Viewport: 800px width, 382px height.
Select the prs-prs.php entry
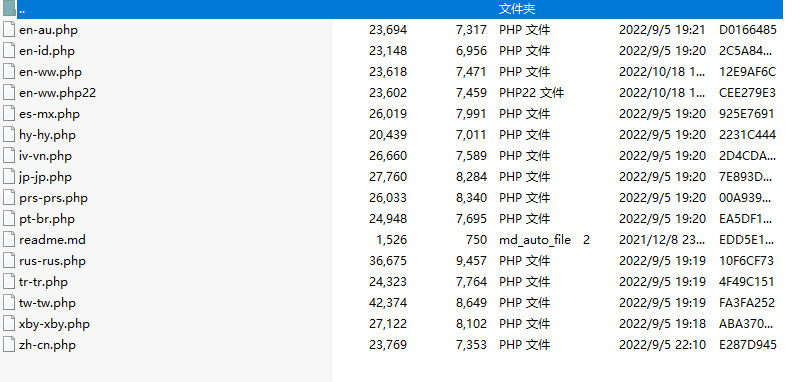click(x=54, y=198)
